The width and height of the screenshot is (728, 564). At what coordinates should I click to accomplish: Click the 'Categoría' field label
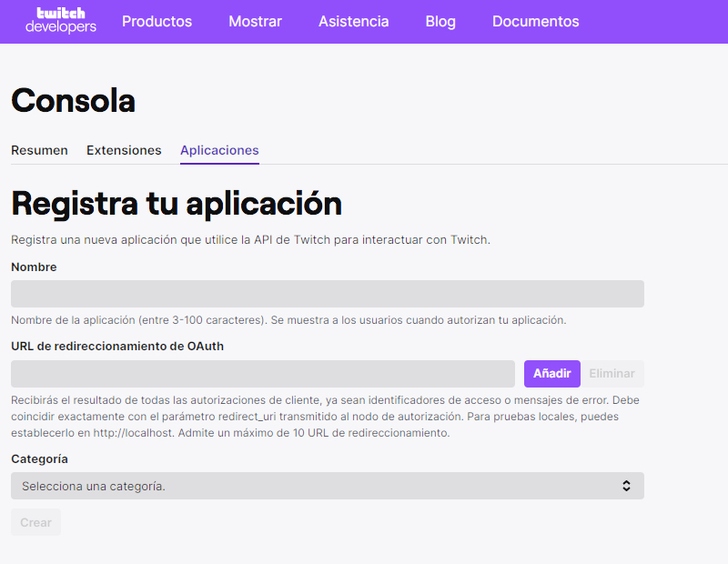point(39,459)
